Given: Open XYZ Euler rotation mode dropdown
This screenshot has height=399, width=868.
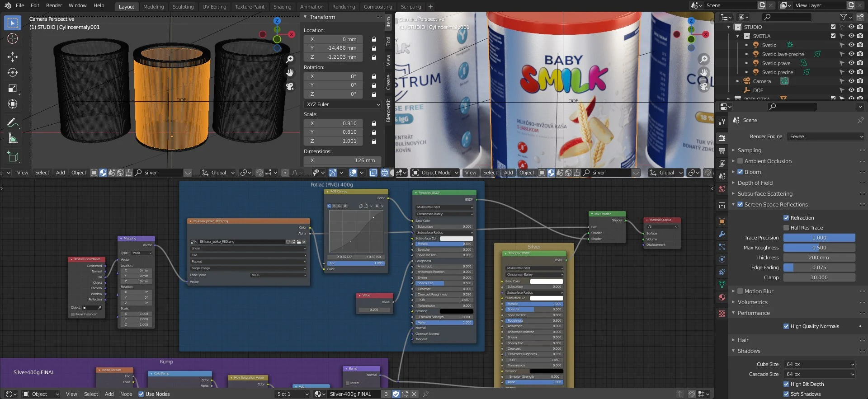Looking at the screenshot, I should (x=343, y=104).
